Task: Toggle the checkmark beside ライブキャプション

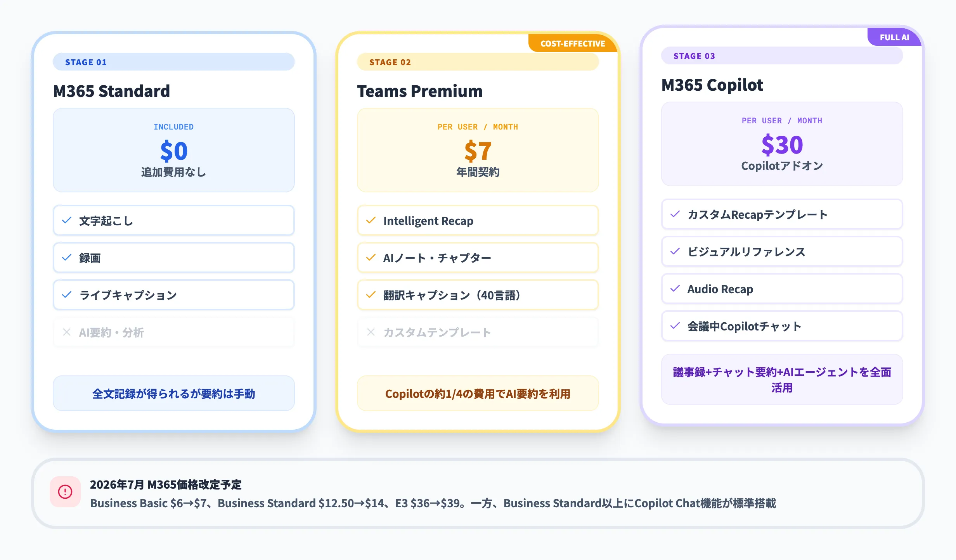Action: (67, 295)
